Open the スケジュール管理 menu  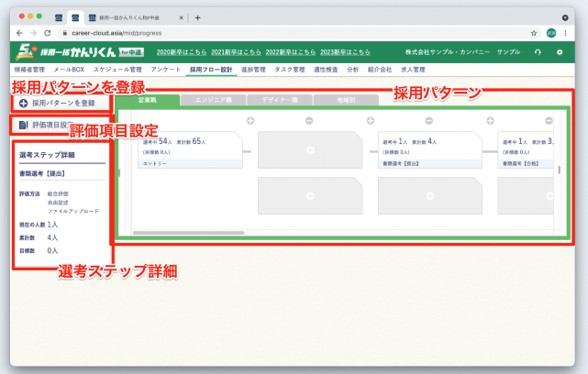pyautogui.click(x=117, y=70)
